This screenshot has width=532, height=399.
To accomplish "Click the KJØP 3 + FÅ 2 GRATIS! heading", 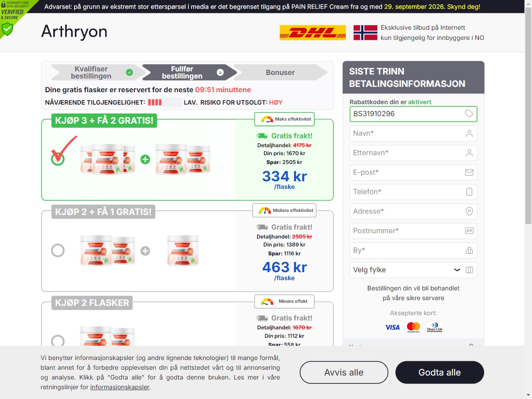I will pos(104,121).
